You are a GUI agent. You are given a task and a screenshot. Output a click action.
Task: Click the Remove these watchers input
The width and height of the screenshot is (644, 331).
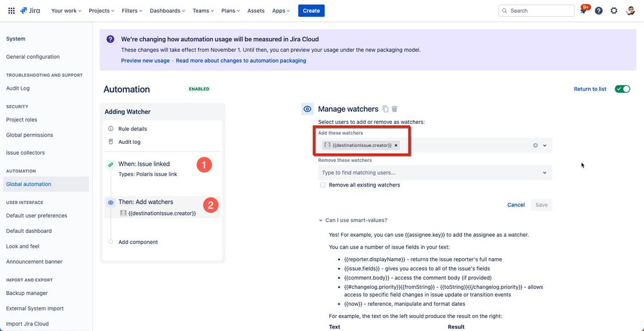435,173
